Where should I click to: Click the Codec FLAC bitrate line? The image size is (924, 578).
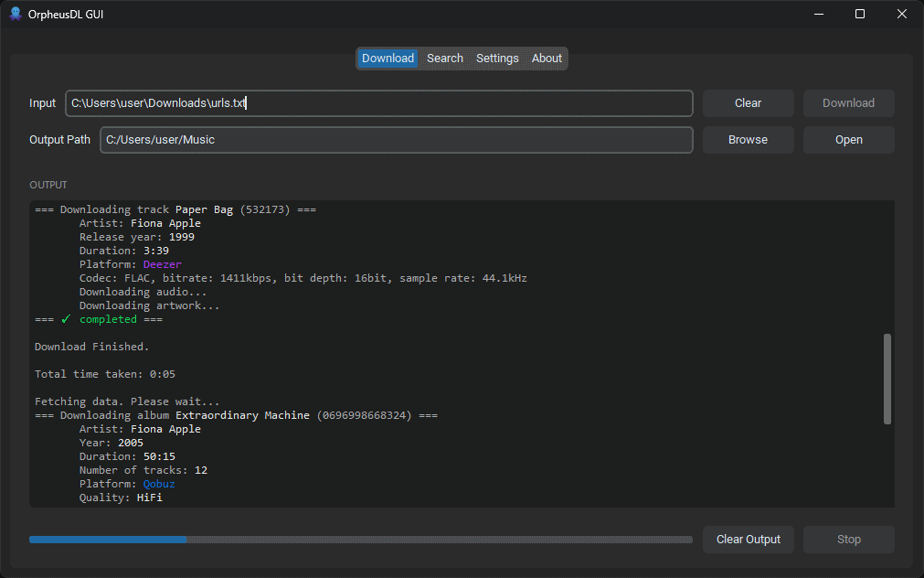[303, 278]
